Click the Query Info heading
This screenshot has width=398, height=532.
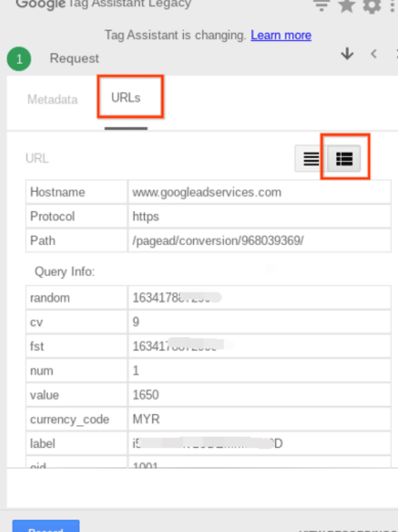tap(64, 271)
